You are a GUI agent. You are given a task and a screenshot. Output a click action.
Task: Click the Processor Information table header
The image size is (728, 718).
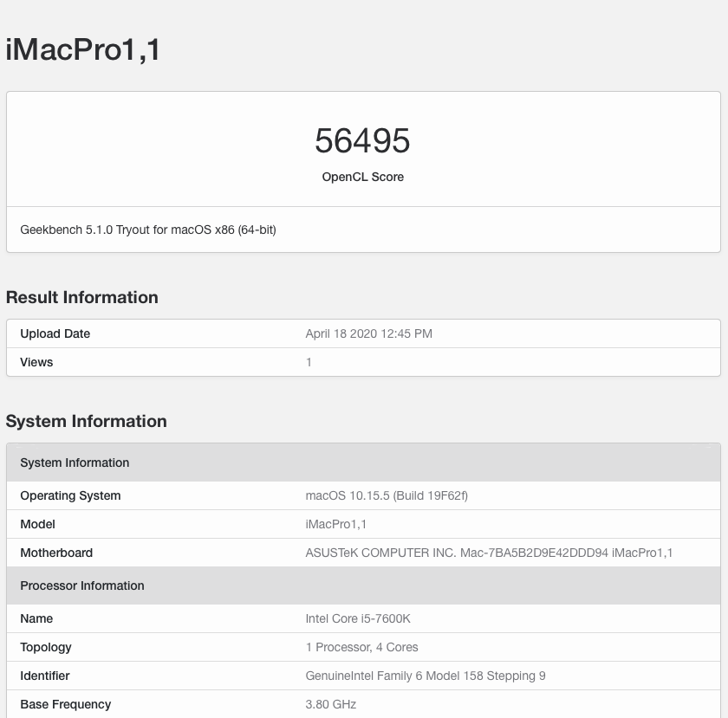point(363,585)
